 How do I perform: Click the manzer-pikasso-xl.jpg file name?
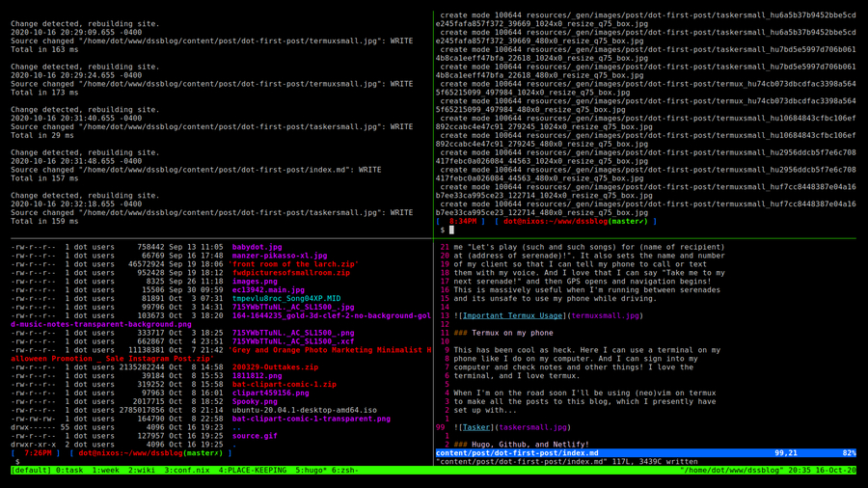[x=280, y=256]
